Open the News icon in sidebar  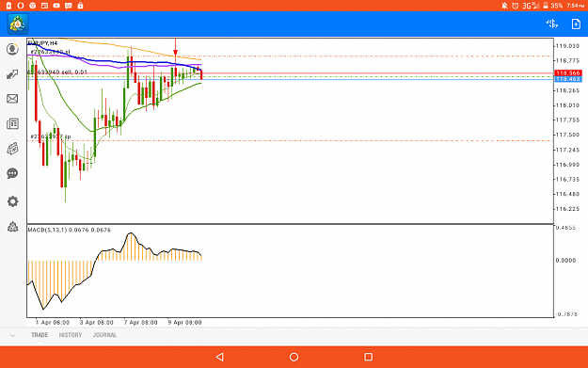12,124
